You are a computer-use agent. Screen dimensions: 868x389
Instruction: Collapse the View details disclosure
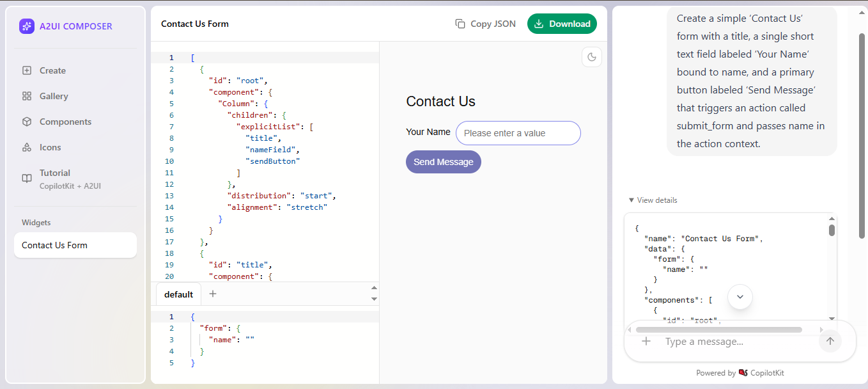click(x=653, y=200)
